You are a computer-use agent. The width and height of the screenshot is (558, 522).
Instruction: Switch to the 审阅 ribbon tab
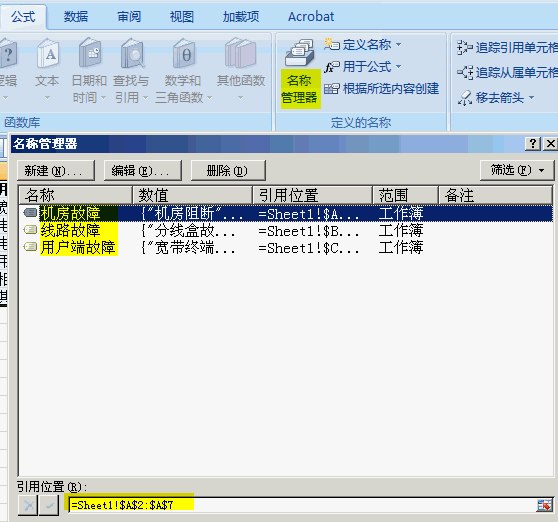pos(129,16)
